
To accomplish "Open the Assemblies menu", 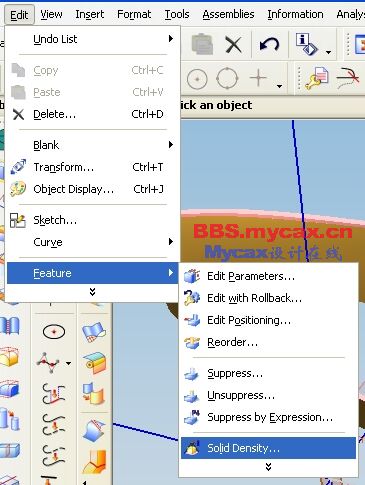I will 228,14.
